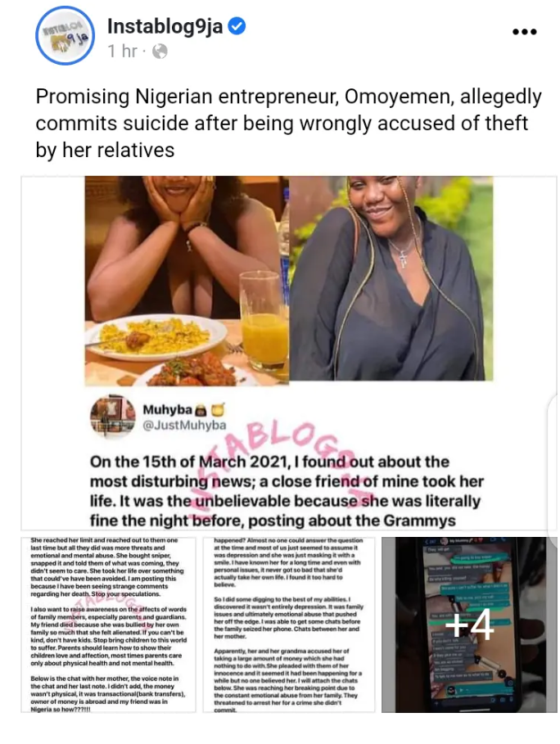
Task: Click the public globe privacy icon
Action: (x=160, y=51)
